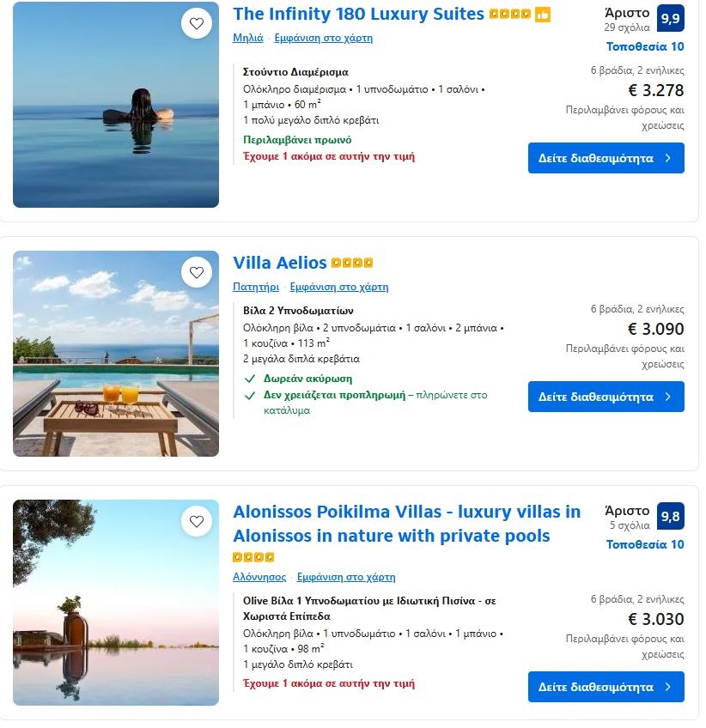Click the star rating icons beside Villa Aelios
Viewport: 706px width, 728px height.
click(x=352, y=264)
